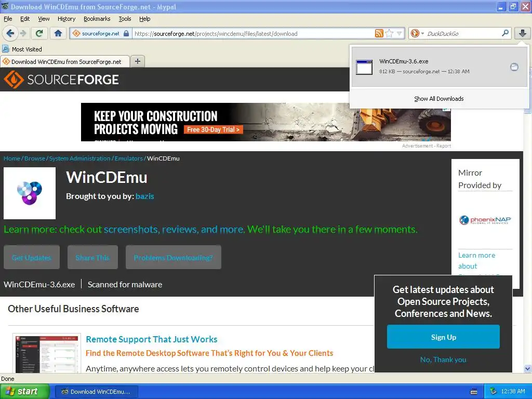Viewport: 532px width, 399px height.
Task: Click the Sign Up button
Action: (443, 337)
